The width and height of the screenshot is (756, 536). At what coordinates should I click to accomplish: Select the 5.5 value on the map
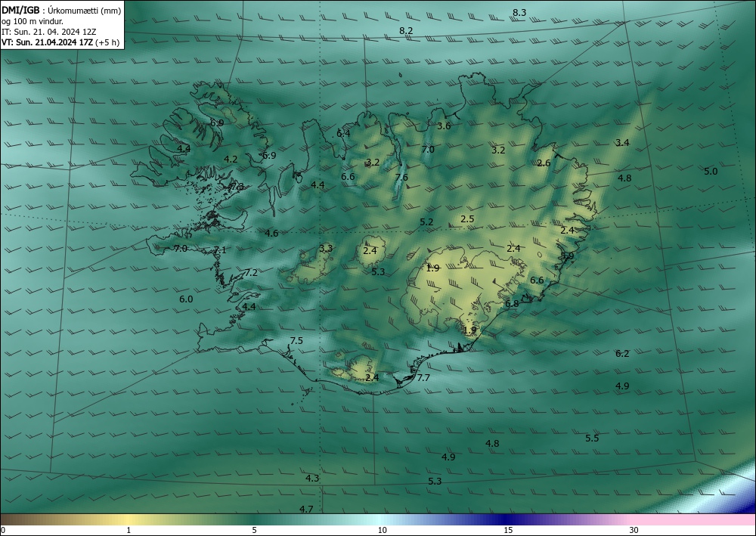[592, 438]
